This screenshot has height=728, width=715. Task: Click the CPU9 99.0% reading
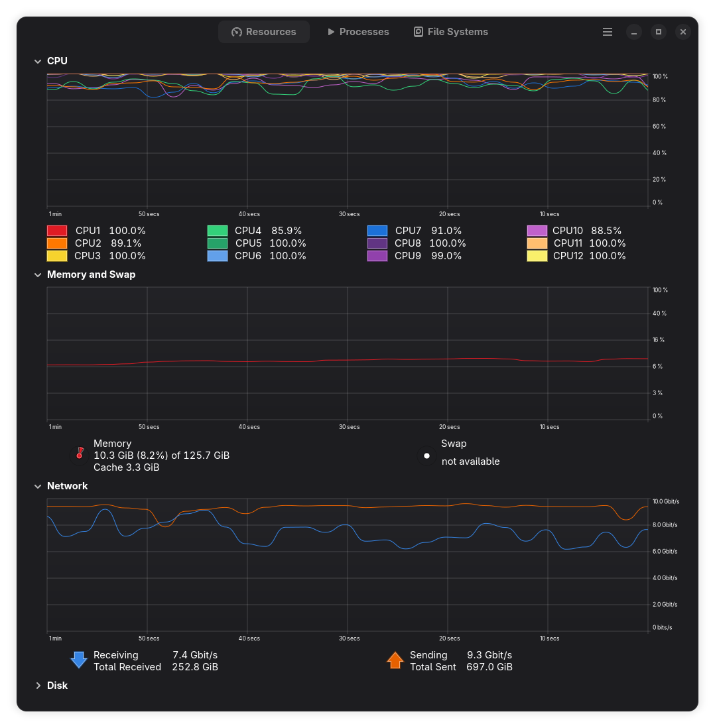(x=446, y=256)
